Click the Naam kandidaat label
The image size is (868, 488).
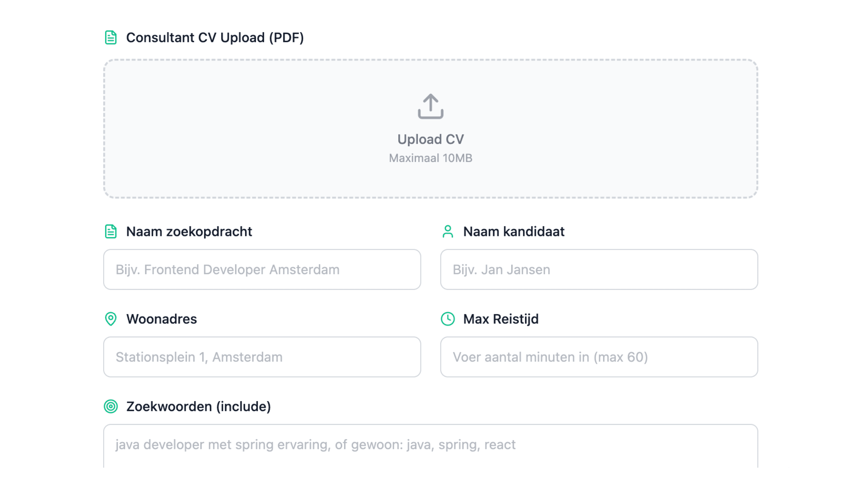coord(513,231)
